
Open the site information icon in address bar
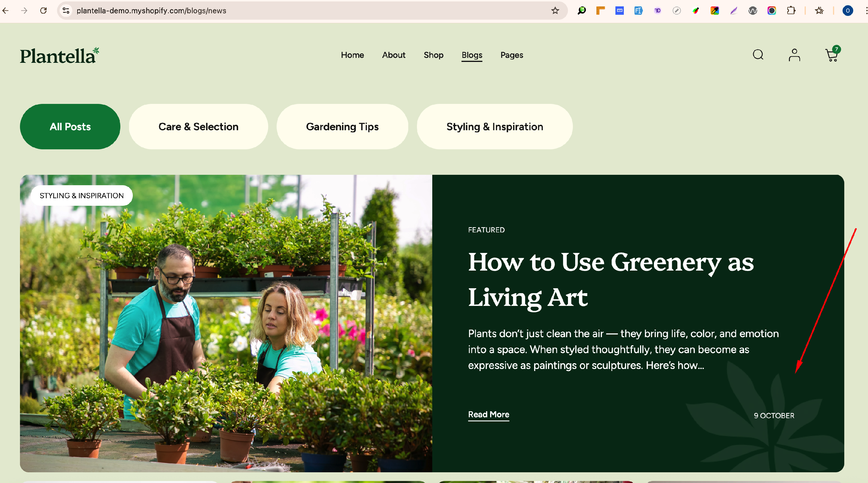[66, 10]
